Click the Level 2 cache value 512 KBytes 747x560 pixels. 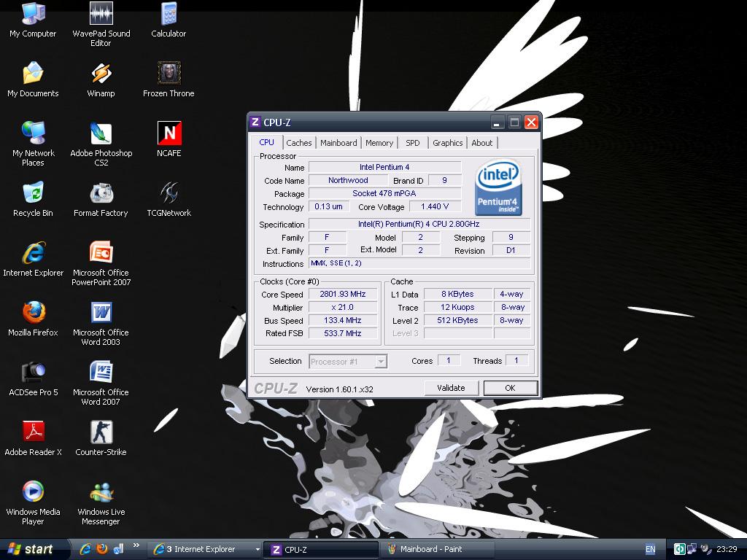click(458, 321)
